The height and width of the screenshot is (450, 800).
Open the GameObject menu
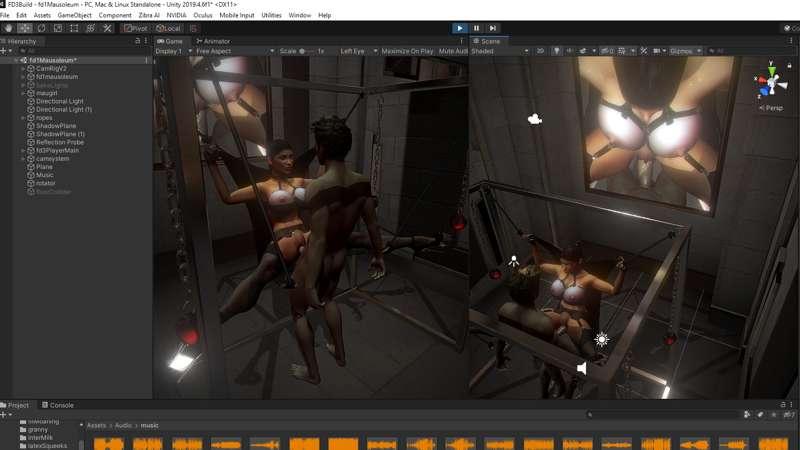click(74, 15)
